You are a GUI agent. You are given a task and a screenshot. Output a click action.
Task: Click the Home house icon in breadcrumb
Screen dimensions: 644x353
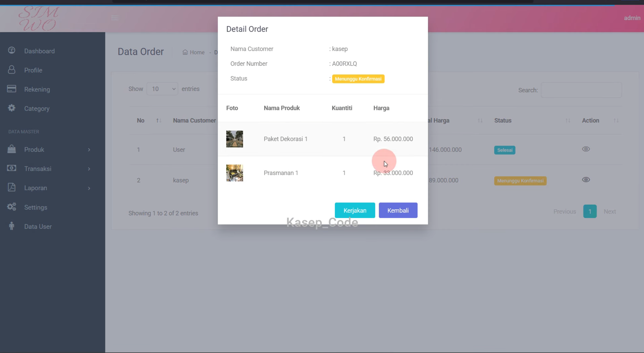(x=185, y=52)
